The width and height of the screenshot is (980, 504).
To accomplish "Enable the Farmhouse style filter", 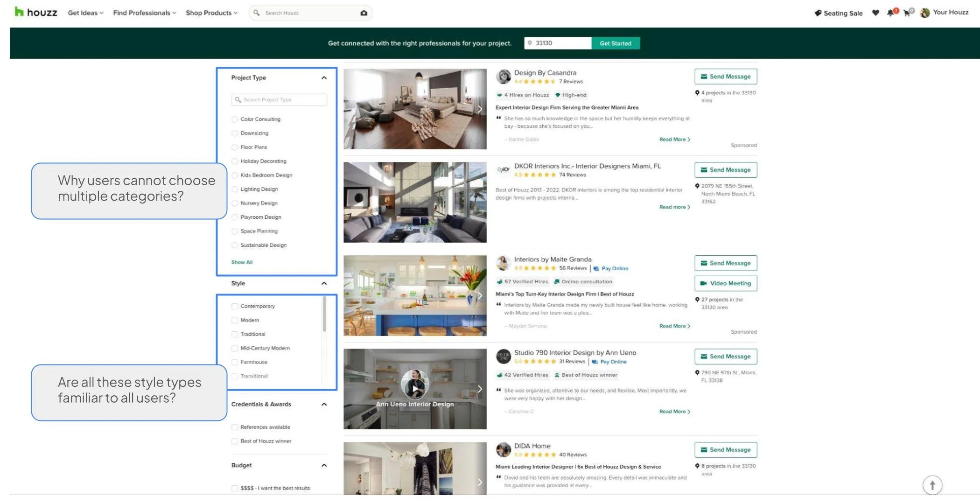I will pyautogui.click(x=235, y=362).
